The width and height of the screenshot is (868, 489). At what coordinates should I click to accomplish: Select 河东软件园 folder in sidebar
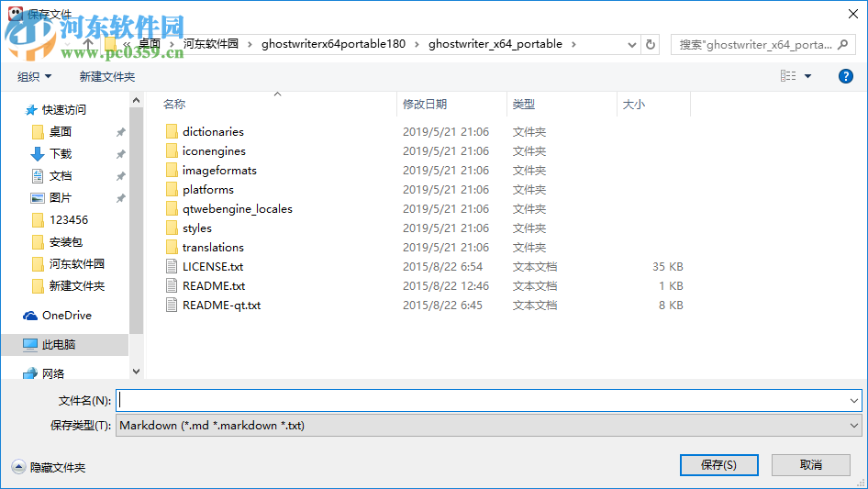(x=77, y=263)
